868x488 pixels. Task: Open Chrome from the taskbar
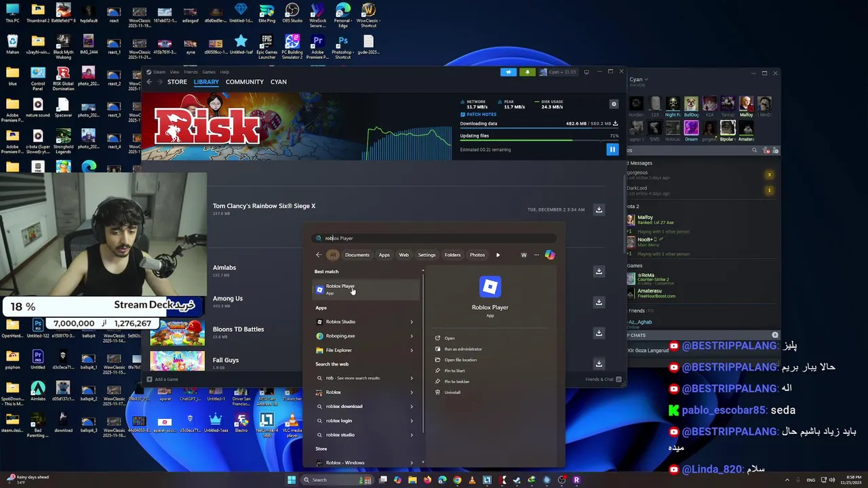[x=457, y=480]
